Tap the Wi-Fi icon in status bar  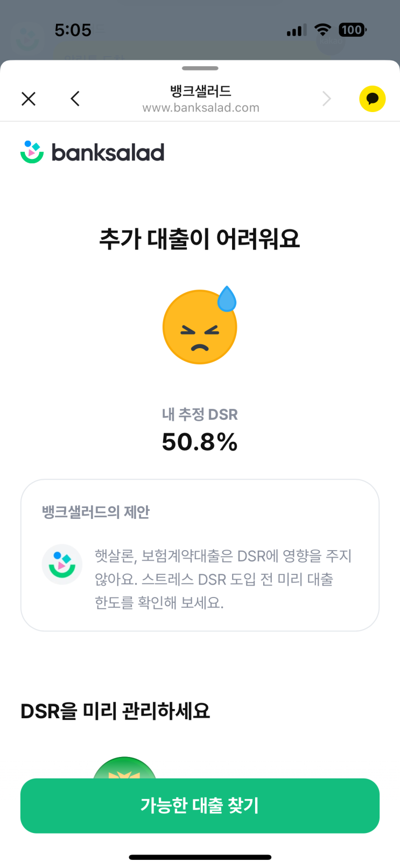coord(322,30)
